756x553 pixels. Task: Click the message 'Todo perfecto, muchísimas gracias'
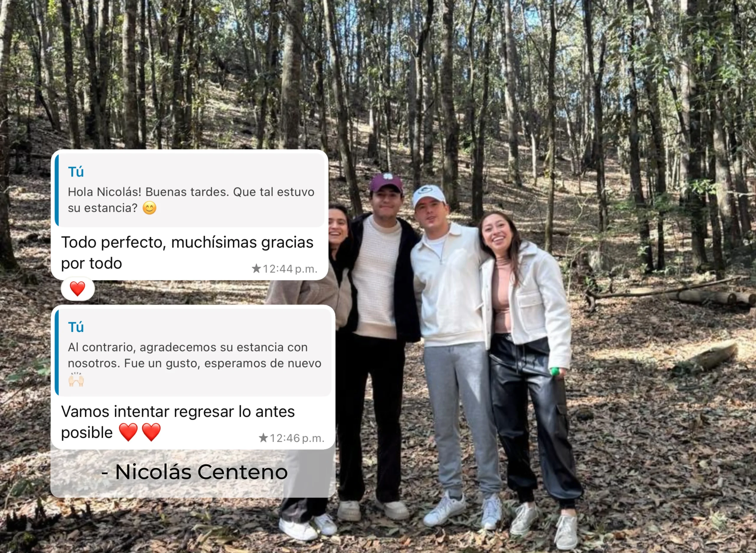(x=187, y=253)
